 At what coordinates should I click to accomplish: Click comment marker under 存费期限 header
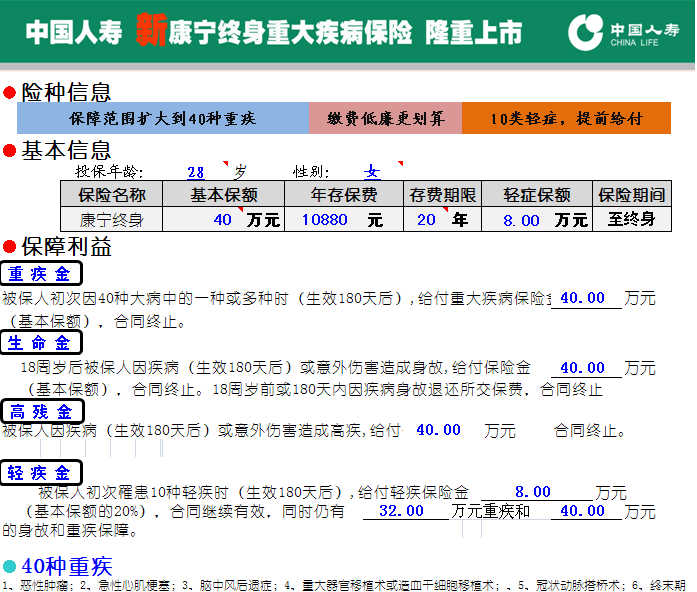(x=445, y=209)
